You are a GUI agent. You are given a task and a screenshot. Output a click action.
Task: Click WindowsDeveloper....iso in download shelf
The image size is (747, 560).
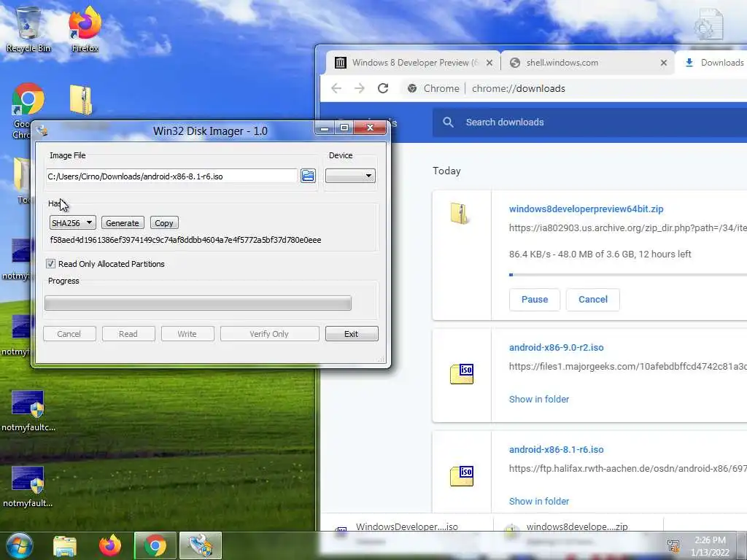pyautogui.click(x=407, y=526)
